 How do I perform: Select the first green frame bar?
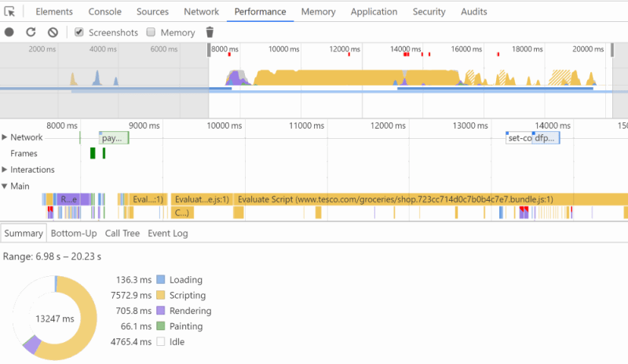pyautogui.click(x=93, y=154)
